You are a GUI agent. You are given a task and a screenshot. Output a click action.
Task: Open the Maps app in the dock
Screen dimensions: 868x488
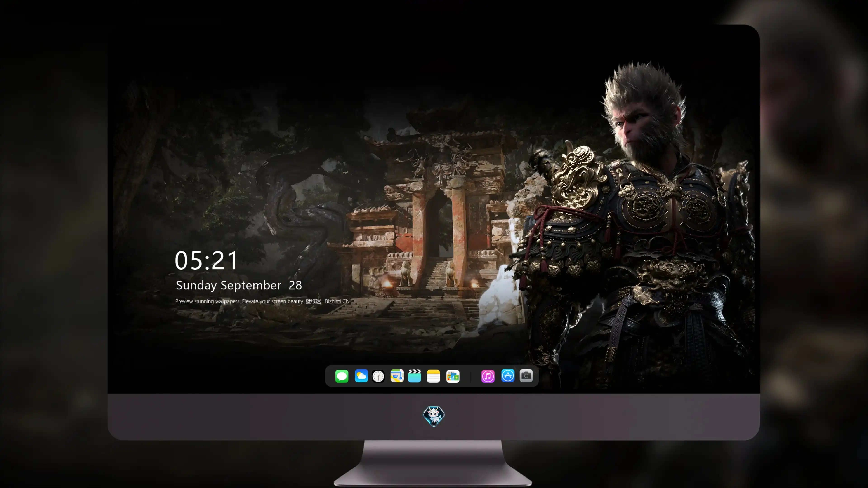(397, 376)
